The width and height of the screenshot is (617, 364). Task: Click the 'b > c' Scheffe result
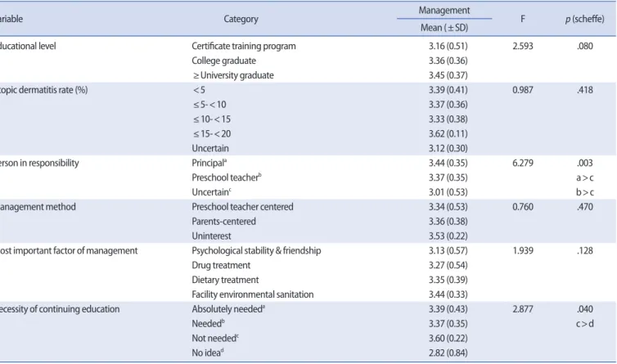(x=585, y=192)
